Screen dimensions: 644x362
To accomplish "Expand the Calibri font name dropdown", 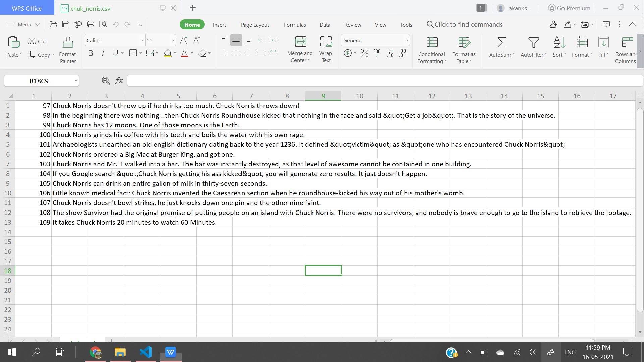I will 143,40.
